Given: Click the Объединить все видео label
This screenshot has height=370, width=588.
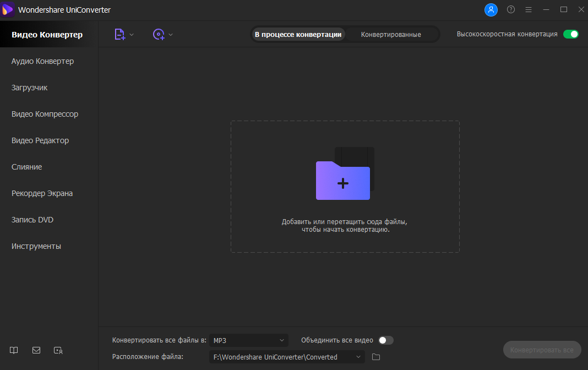Looking at the screenshot, I should click(337, 340).
